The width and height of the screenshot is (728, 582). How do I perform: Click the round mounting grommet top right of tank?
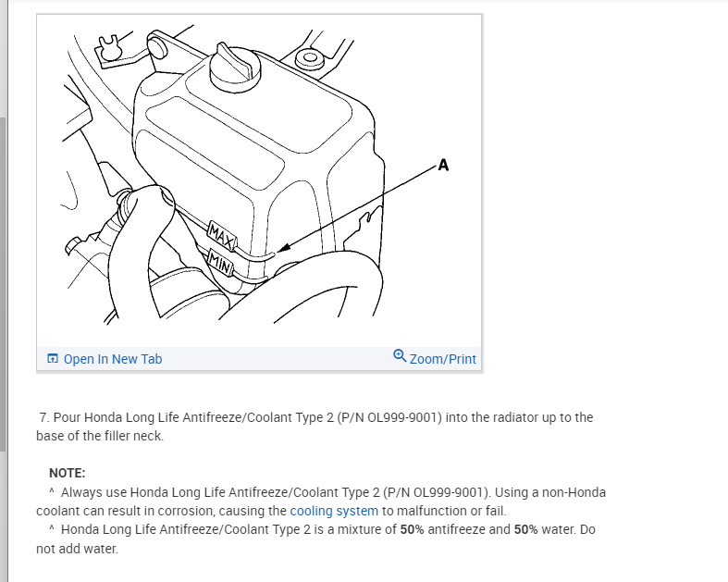coord(310,59)
